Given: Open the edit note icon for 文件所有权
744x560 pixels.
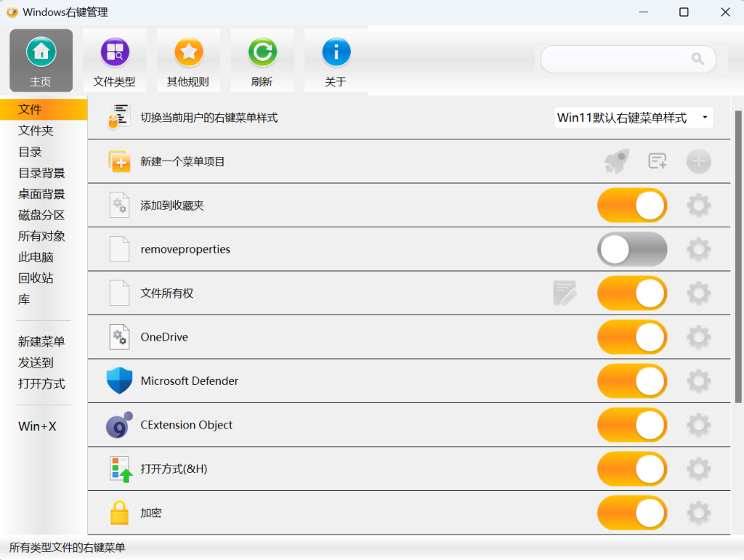Looking at the screenshot, I should pyautogui.click(x=565, y=293).
